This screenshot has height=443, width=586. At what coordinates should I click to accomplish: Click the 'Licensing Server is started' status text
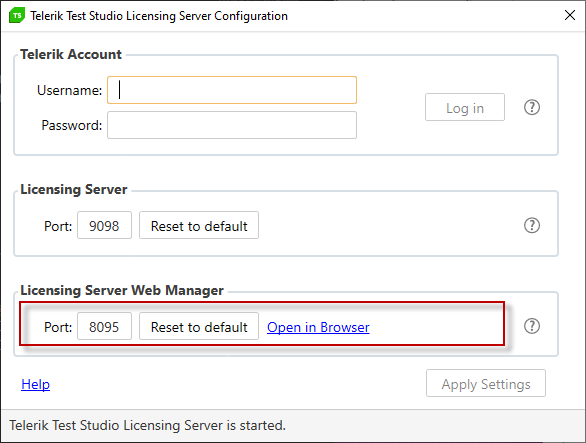147,425
